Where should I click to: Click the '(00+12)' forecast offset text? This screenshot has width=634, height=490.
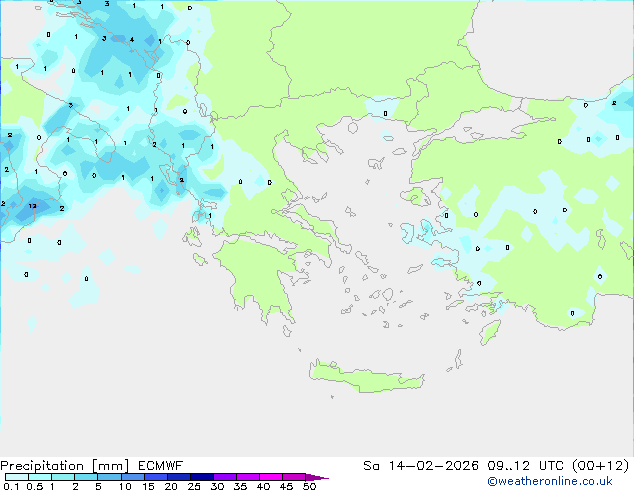[x=601, y=466]
